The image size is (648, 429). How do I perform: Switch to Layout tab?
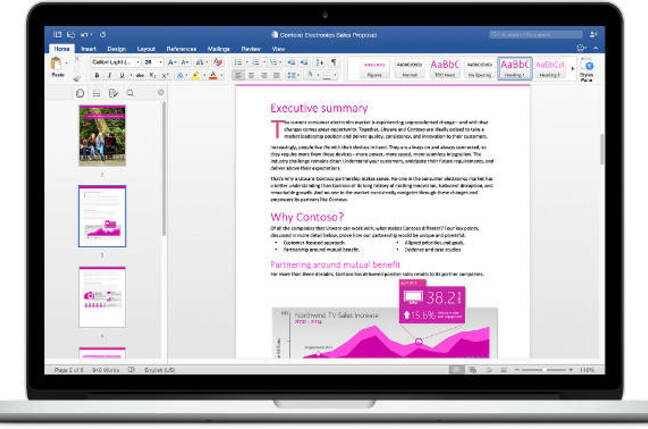pos(146,49)
